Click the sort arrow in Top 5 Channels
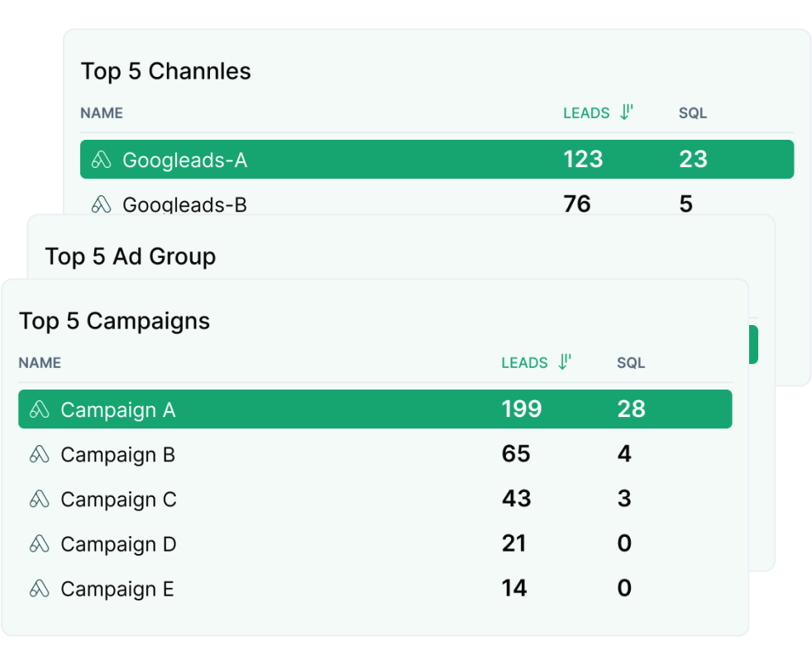This screenshot has height=665, width=812. click(627, 113)
